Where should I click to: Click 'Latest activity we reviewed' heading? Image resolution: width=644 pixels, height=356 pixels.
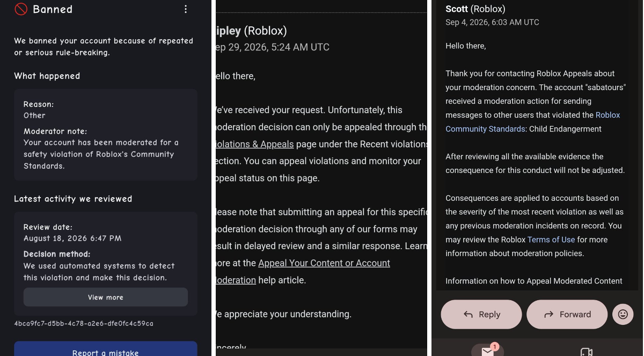pos(73,199)
